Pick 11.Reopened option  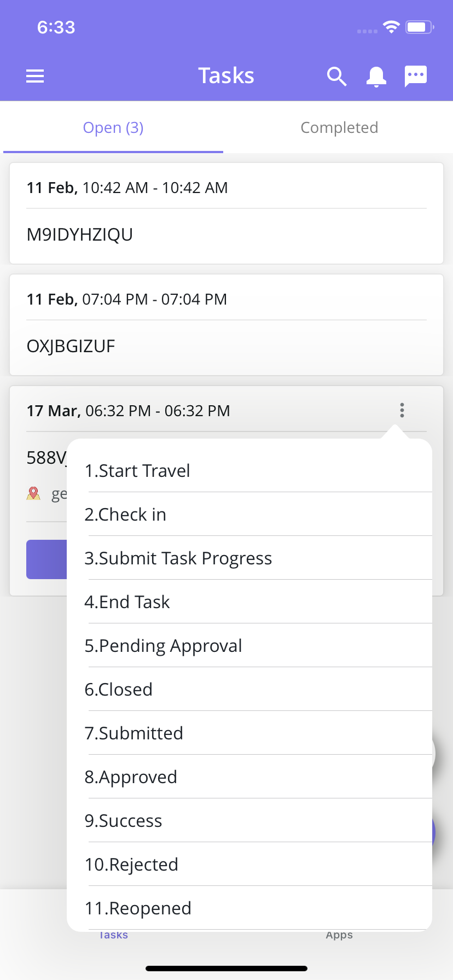coord(249,908)
